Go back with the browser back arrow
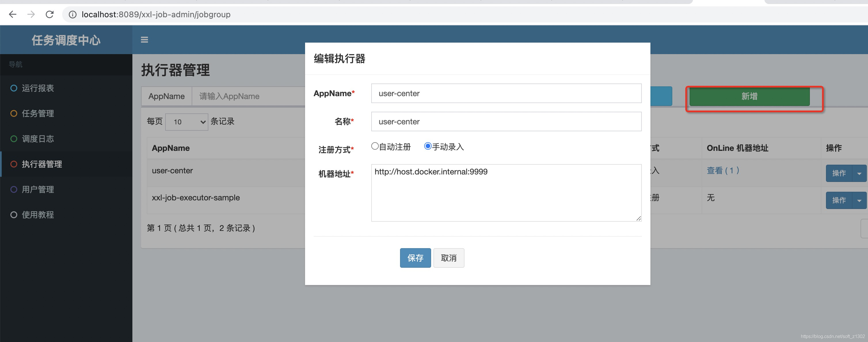 pos(12,14)
